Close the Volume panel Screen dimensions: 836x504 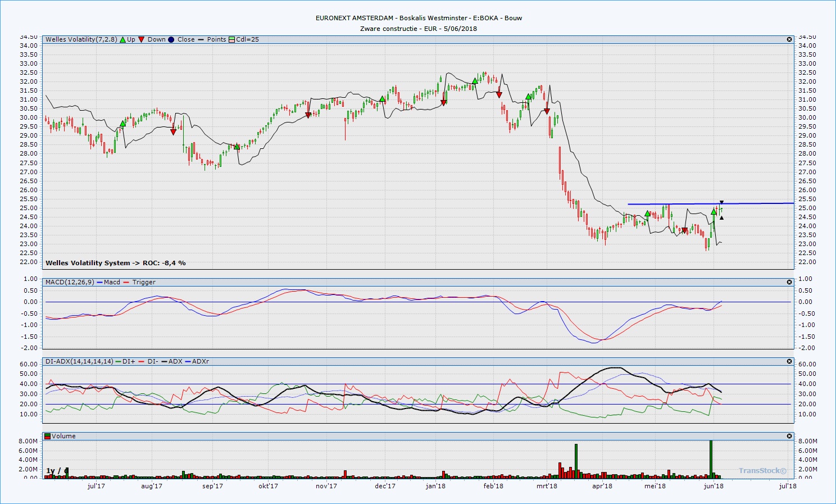coord(789,436)
